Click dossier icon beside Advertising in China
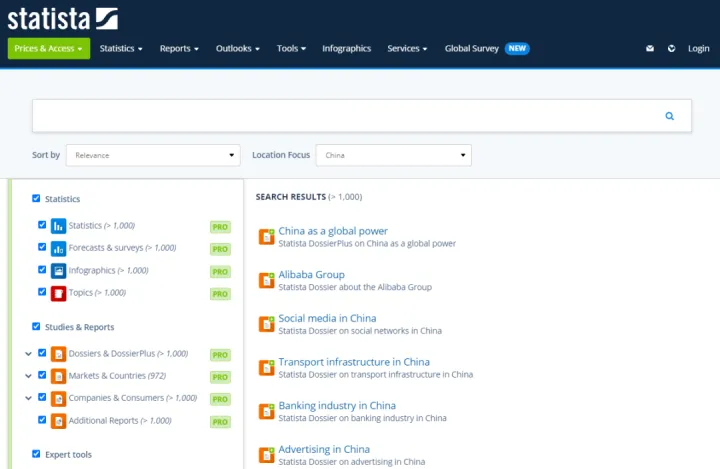720x469 pixels. point(266,455)
